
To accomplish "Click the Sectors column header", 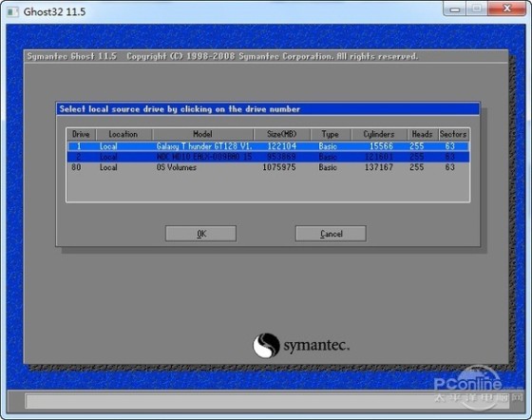I will point(453,134).
